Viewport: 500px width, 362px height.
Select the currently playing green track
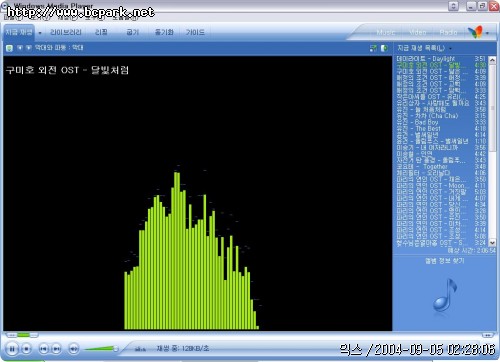(x=441, y=65)
